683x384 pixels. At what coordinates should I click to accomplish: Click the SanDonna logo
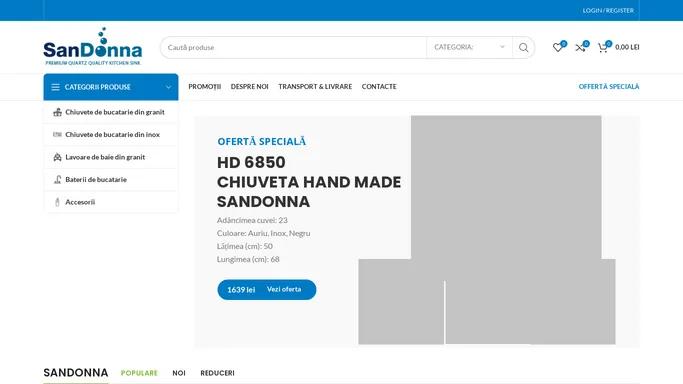pyautogui.click(x=93, y=47)
